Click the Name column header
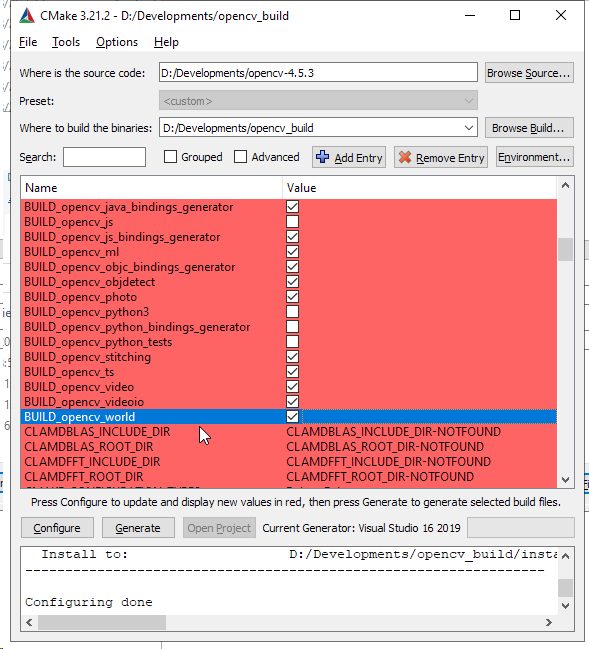The width and height of the screenshot is (589, 649). pyautogui.click(x=151, y=188)
